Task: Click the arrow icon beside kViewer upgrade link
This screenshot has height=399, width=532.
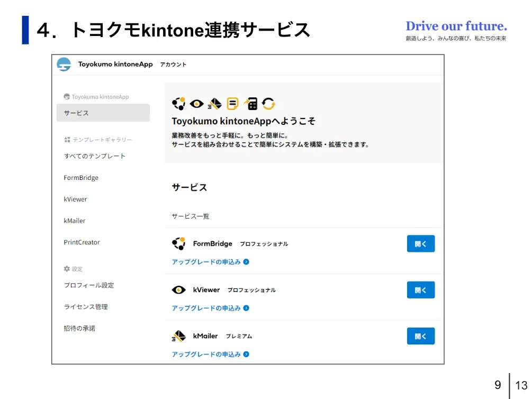Action: tap(246, 308)
